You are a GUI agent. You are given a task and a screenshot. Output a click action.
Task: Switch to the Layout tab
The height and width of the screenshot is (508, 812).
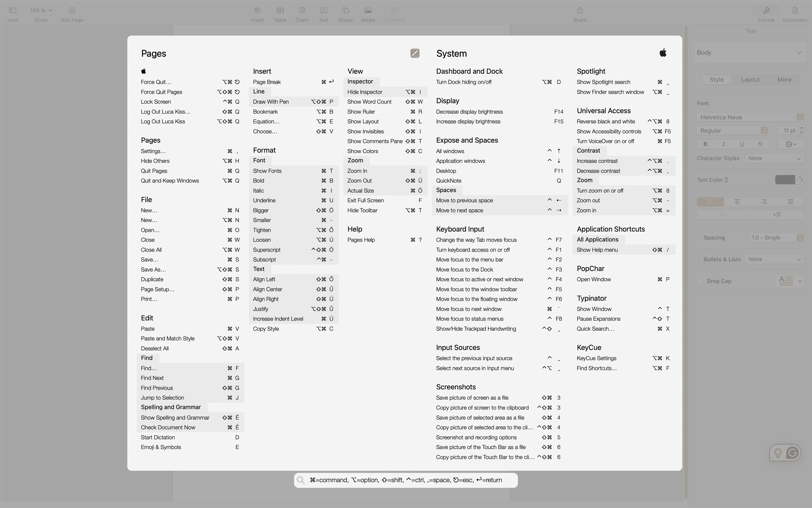750,80
